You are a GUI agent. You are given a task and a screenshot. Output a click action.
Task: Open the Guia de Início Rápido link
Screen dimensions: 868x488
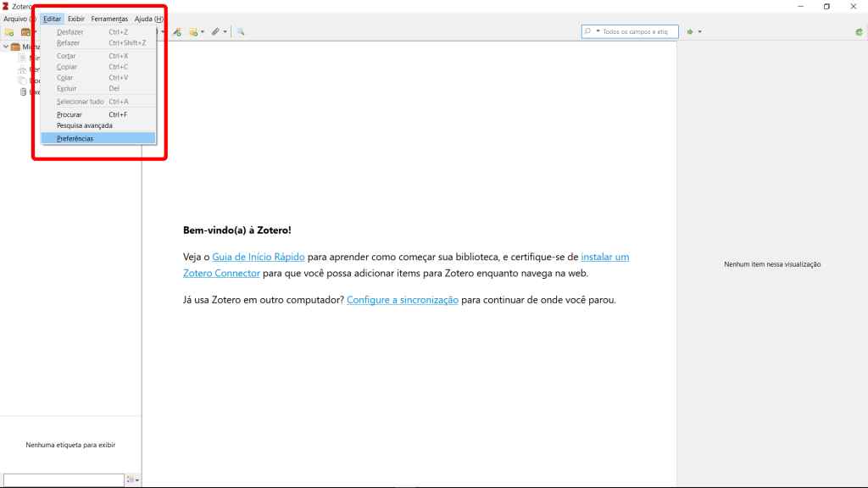pos(258,257)
